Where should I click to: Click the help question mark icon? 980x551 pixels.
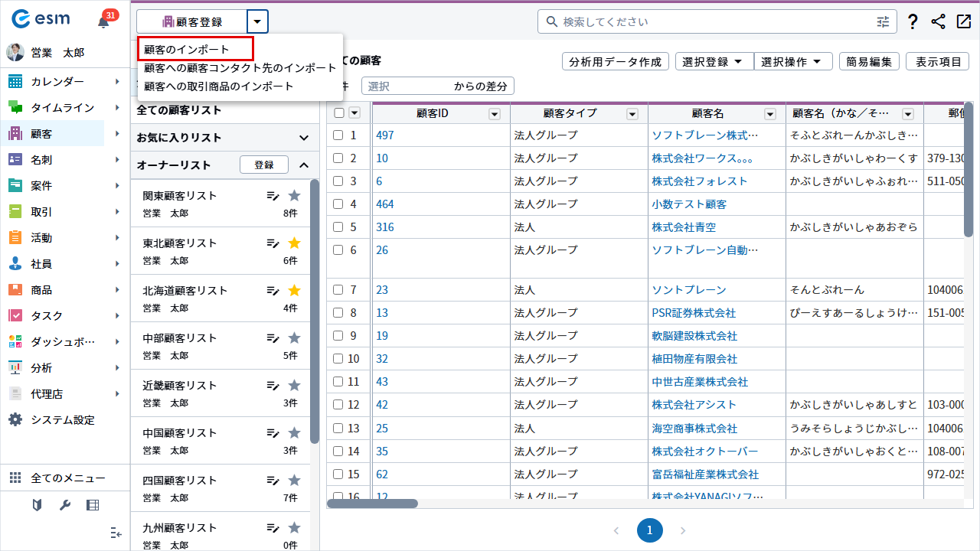click(x=912, y=22)
